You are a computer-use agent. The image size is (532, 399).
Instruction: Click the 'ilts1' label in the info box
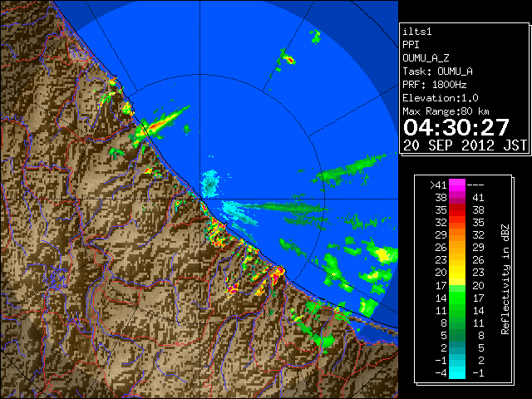click(417, 32)
